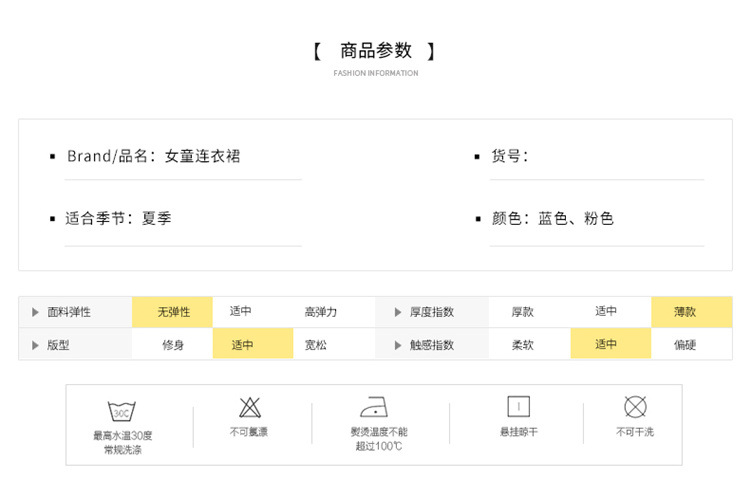Click the hang-dry square icon
This screenshot has height=478, width=750.
coord(518,406)
